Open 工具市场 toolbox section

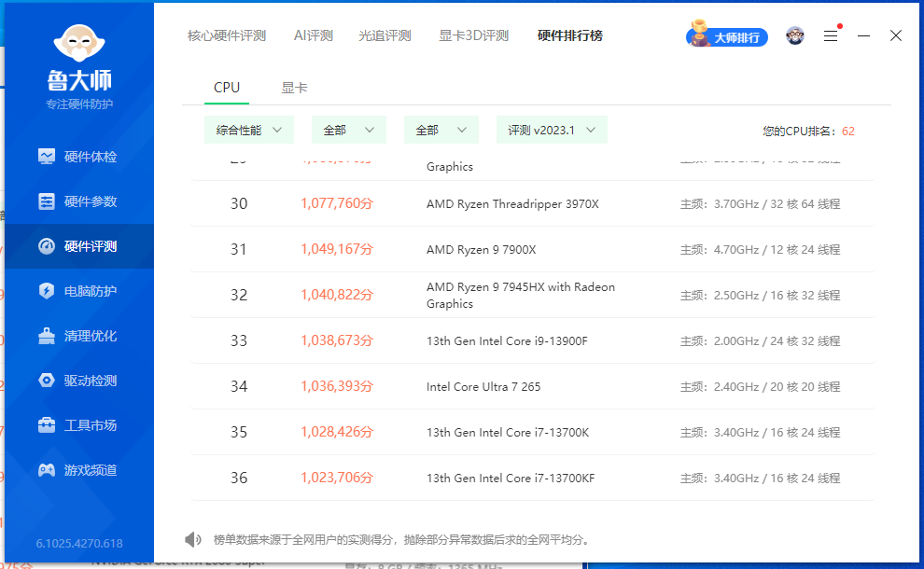79,425
